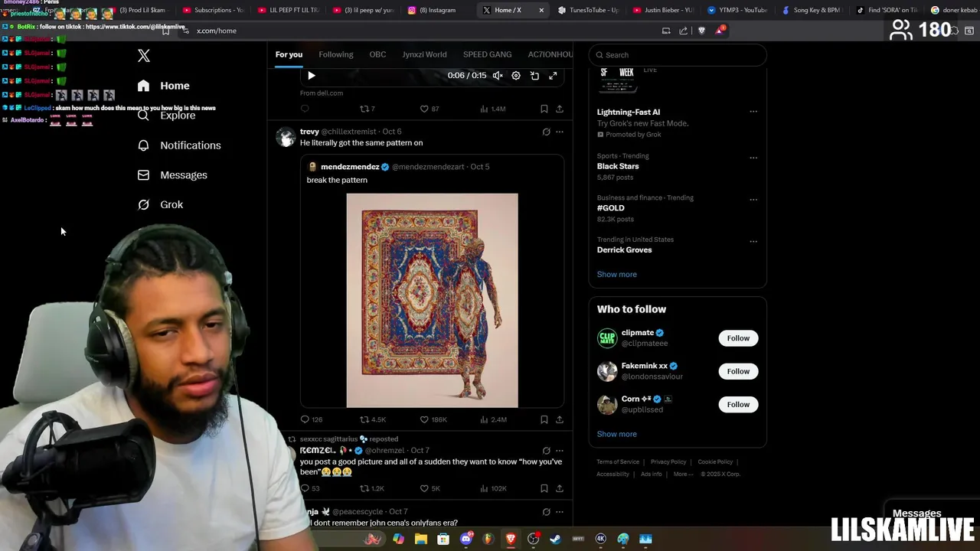Reply to trevy's post with 126 replies
Screen dimensions: 980x551
[x=312, y=419]
